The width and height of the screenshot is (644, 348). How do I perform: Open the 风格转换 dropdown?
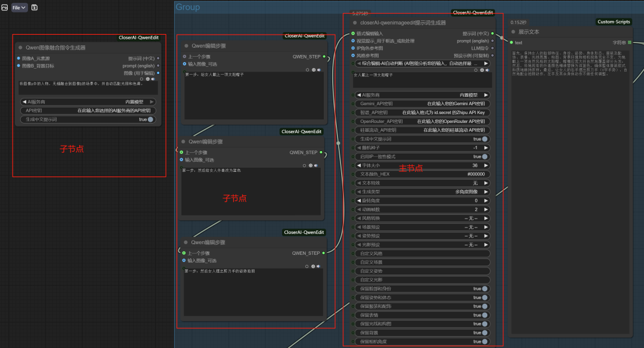pos(422,218)
